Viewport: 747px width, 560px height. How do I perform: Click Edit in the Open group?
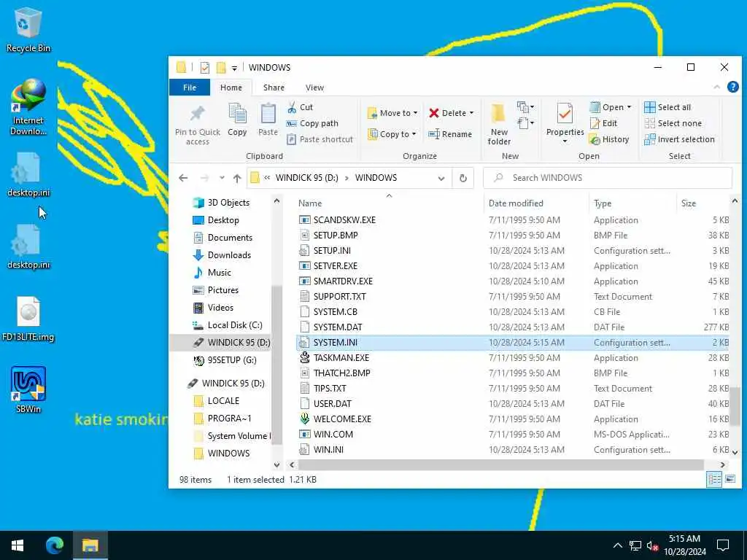[x=603, y=123]
